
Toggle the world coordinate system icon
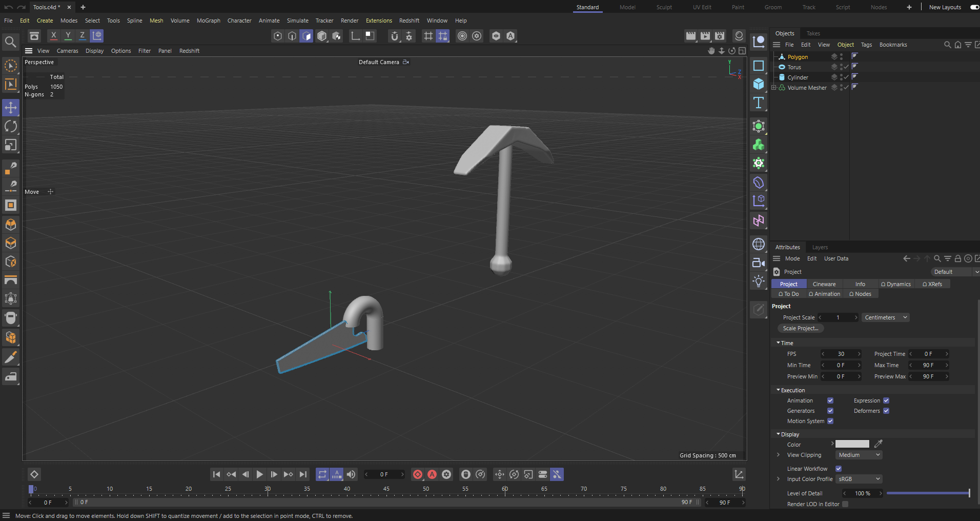click(x=97, y=35)
